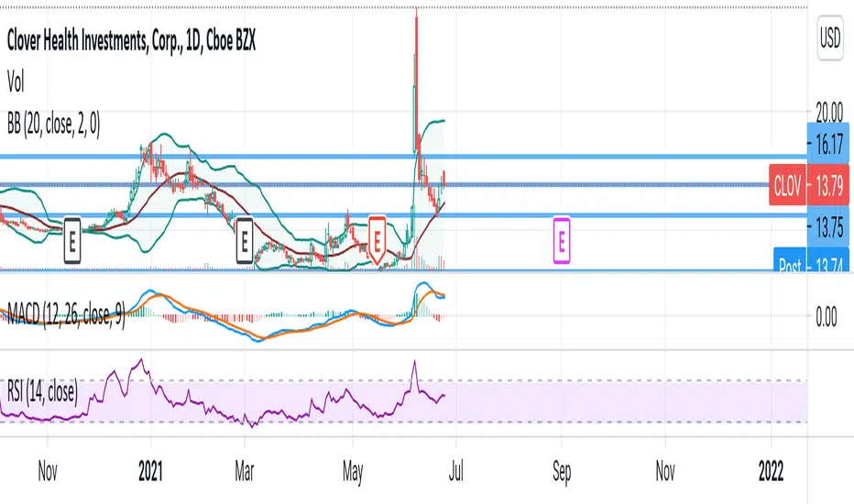Click the 16.17 horizontal line price label
Viewport: 854px width, 504px height.
click(x=827, y=145)
